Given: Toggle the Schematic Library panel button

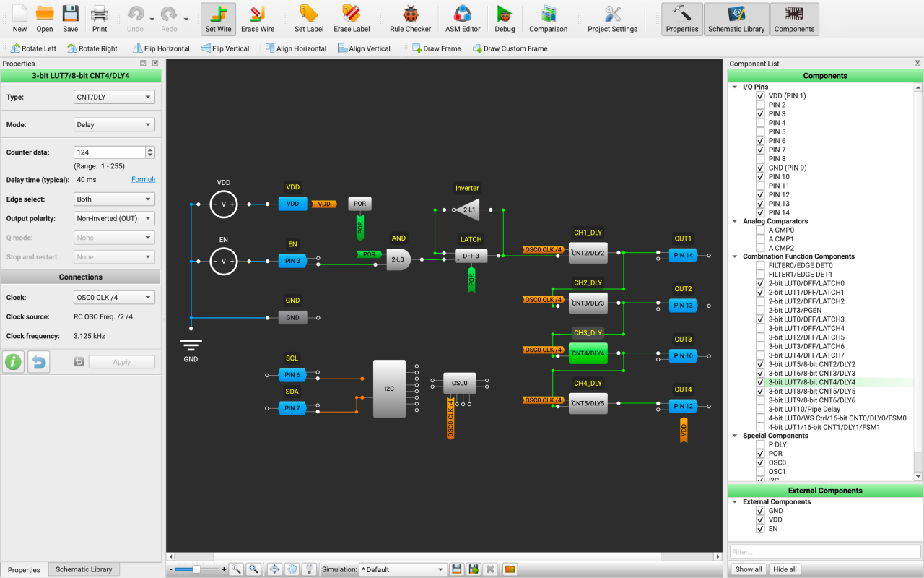Looking at the screenshot, I should point(736,20).
